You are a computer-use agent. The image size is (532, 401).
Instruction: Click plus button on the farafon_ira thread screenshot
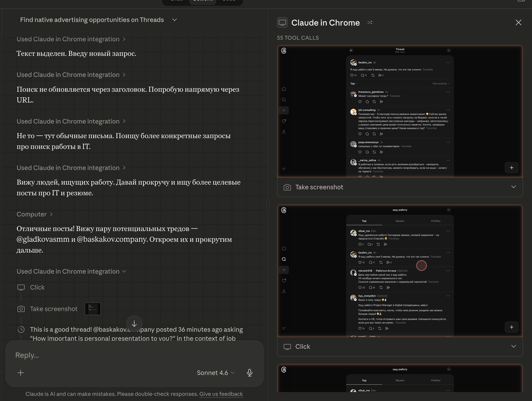512,168
